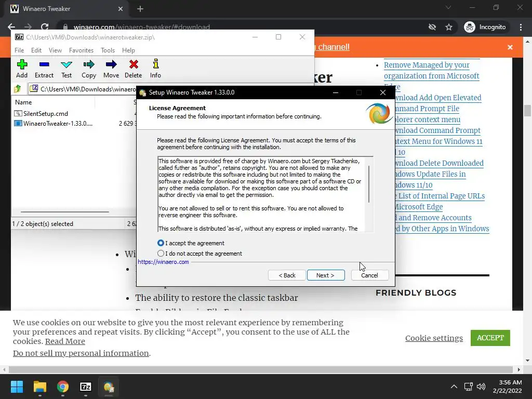The image size is (532, 399).
Task: Open the volume control in system tray
Action: click(481, 387)
